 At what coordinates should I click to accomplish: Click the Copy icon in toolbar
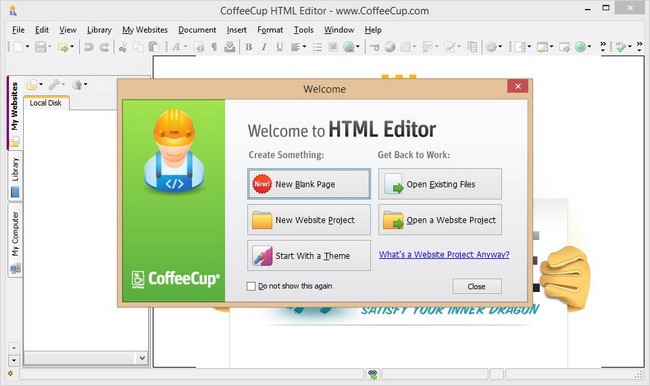click(x=138, y=47)
